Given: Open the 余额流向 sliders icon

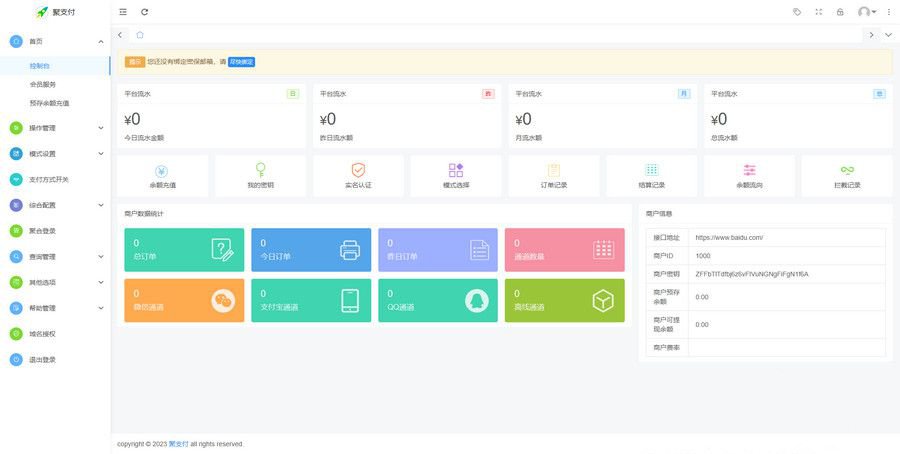Looking at the screenshot, I should tap(750, 171).
